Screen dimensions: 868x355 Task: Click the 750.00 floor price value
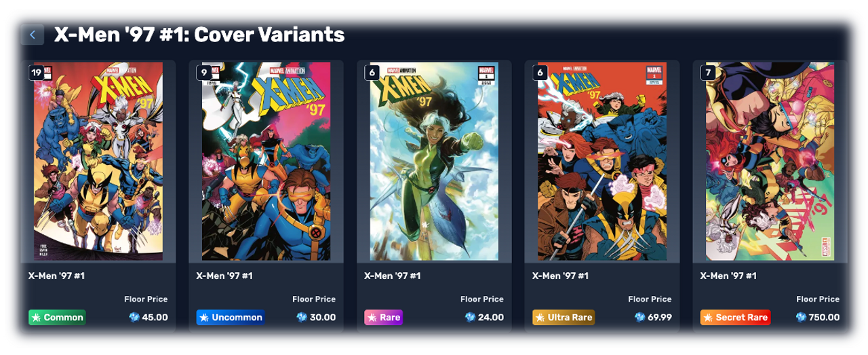coord(825,317)
